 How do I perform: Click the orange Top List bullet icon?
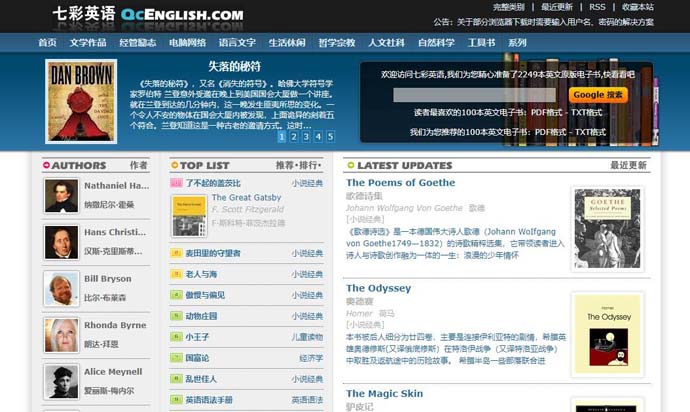coord(175,165)
